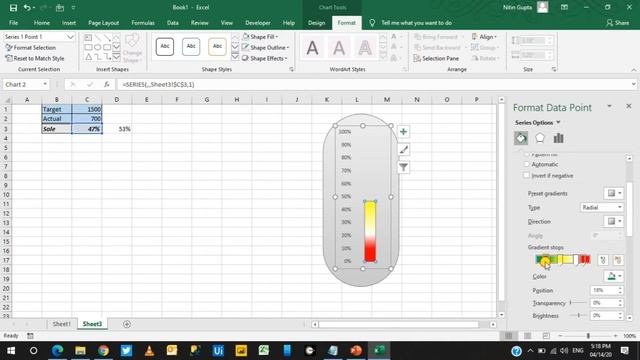Click the Position percentage field
Image resolution: width=640 pixels, height=360 pixels.
[x=604, y=290]
